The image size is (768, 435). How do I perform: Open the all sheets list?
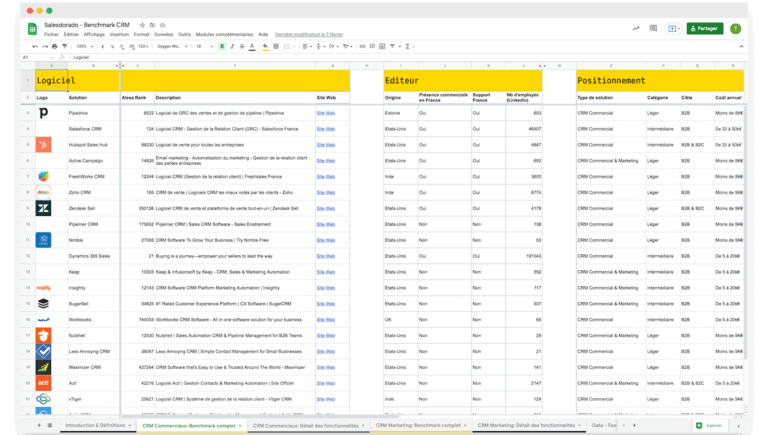49,425
